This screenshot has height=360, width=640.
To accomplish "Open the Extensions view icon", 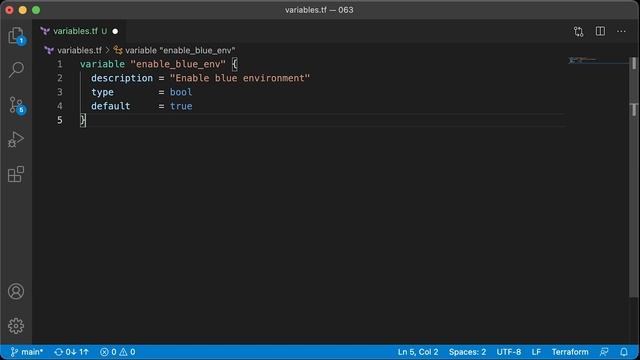I will [x=16, y=174].
